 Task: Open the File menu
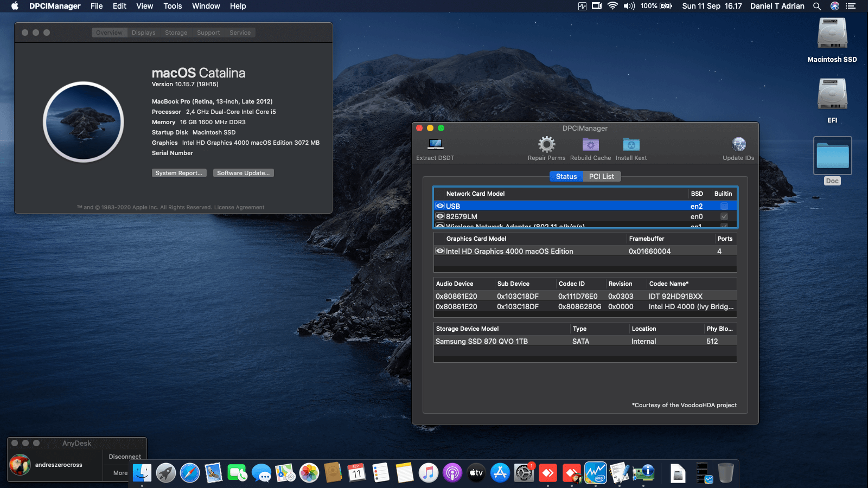97,6
